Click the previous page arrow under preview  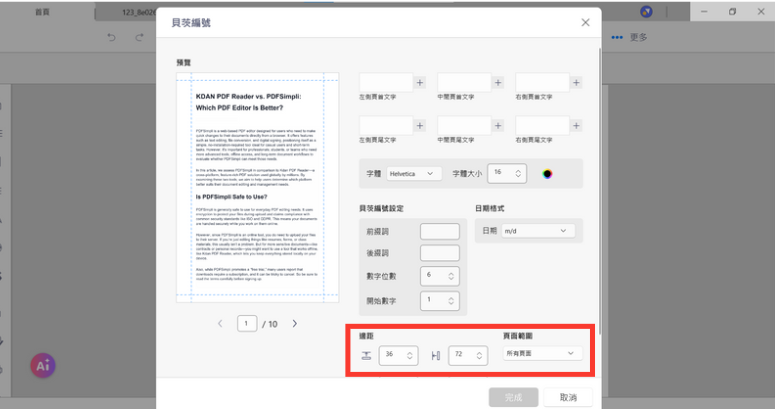221,324
